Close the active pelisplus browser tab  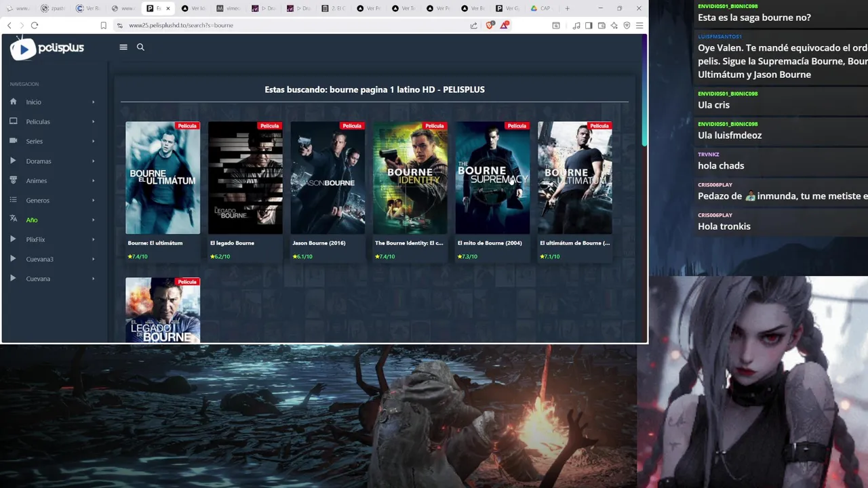[x=168, y=8]
